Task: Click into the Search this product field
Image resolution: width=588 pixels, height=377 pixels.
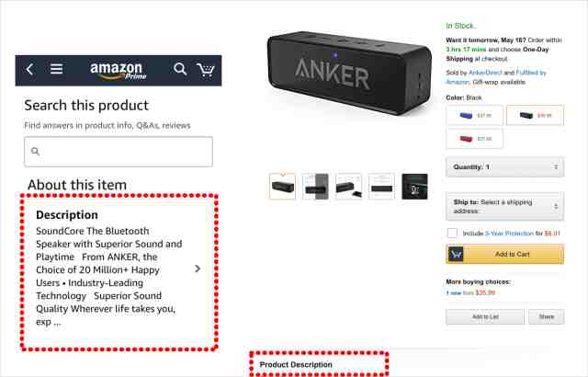Action: (119, 152)
